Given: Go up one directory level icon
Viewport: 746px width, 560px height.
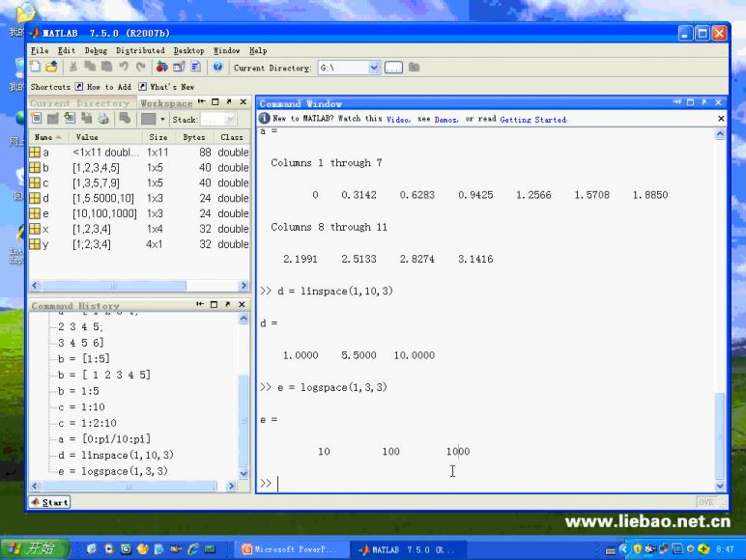Looking at the screenshot, I should tap(415, 67).
